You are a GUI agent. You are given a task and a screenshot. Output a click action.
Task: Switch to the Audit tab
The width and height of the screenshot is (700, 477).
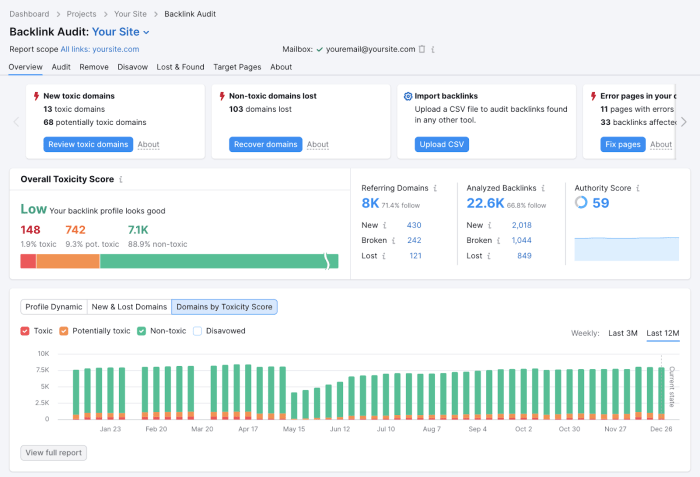[61, 67]
